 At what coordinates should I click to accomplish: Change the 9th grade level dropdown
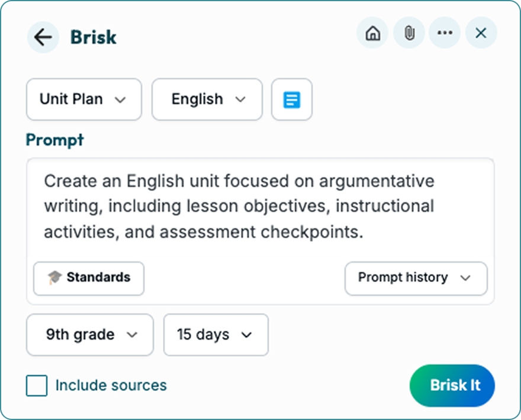(90, 335)
